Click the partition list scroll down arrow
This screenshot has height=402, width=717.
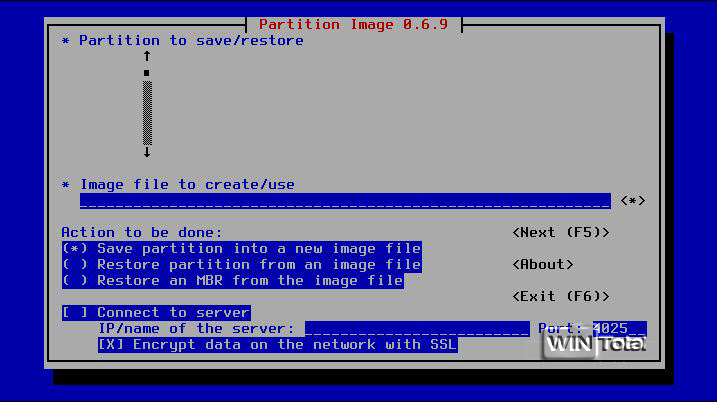coord(147,152)
